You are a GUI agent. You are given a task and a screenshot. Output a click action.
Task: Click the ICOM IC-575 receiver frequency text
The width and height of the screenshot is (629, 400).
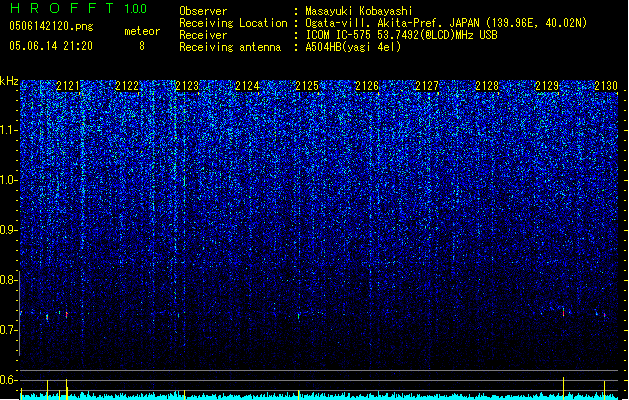click(x=401, y=35)
